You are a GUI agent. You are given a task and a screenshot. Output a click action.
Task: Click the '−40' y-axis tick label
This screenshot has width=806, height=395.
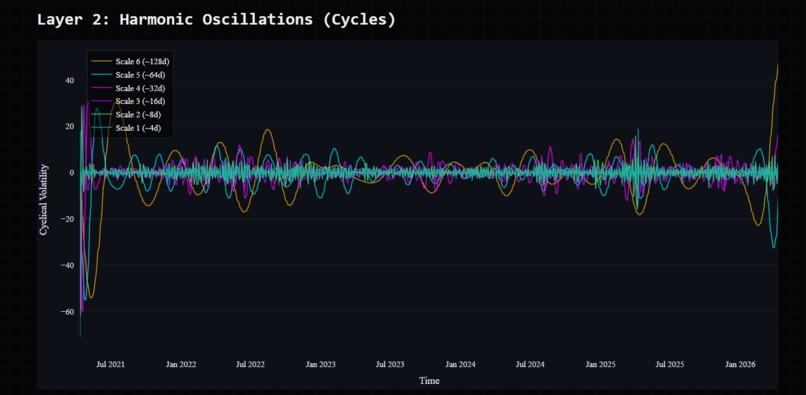67,265
